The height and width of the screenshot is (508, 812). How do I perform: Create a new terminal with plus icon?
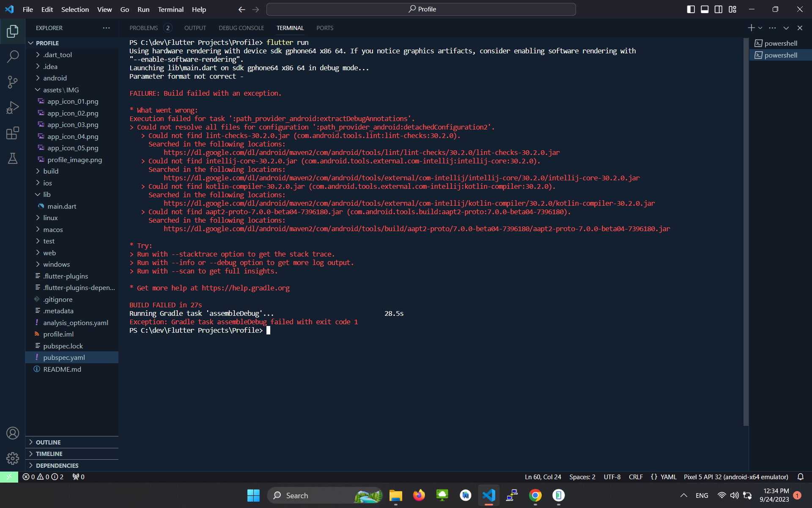(x=751, y=28)
